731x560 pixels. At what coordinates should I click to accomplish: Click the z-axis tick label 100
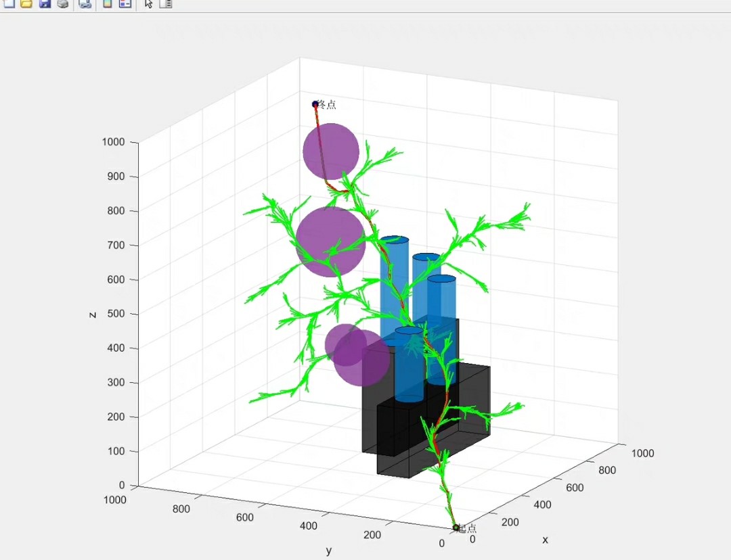pos(116,451)
